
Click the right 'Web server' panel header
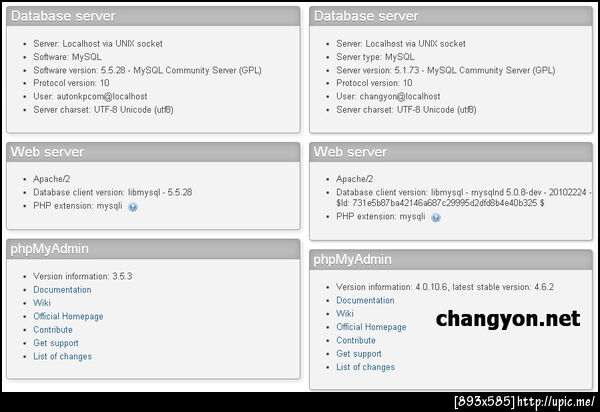451,152
